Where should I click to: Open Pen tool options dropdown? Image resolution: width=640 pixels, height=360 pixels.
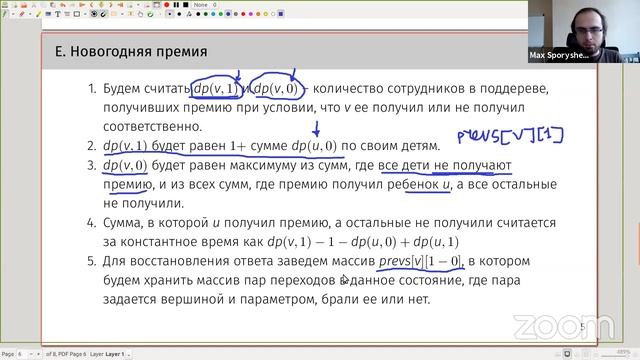point(13,14)
